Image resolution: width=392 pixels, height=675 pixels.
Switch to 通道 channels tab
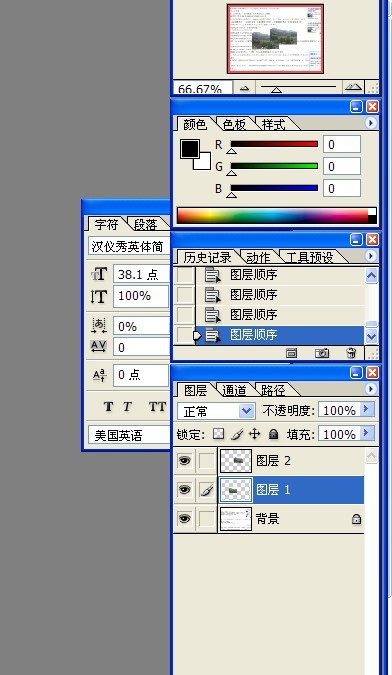(234, 390)
